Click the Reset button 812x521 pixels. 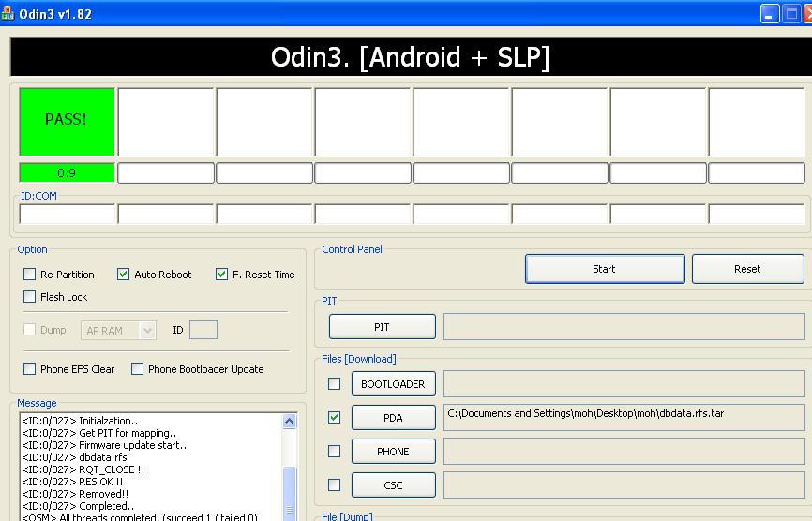pos(747,269)
